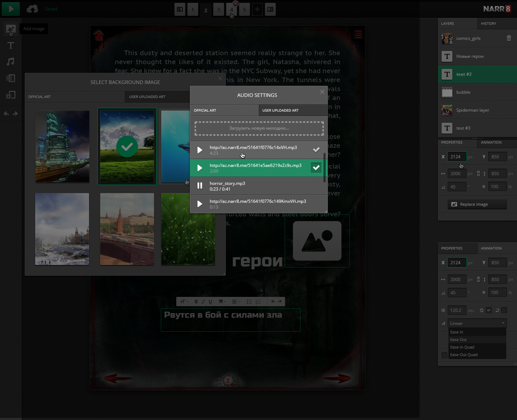This screenshot has width=517, height=420.
Task: Open the font size dropdown in text toolbar
Action: pos(184,302)
